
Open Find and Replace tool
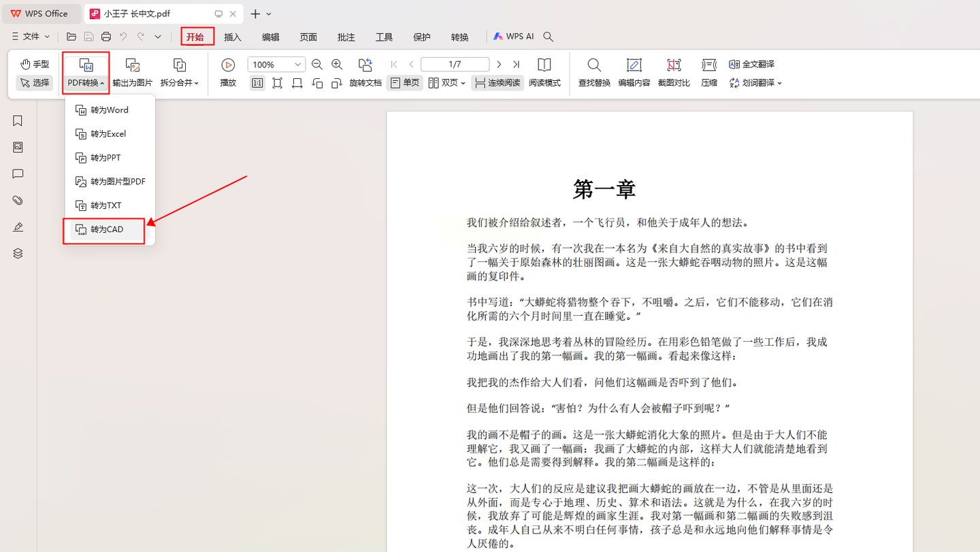[594, 65]
